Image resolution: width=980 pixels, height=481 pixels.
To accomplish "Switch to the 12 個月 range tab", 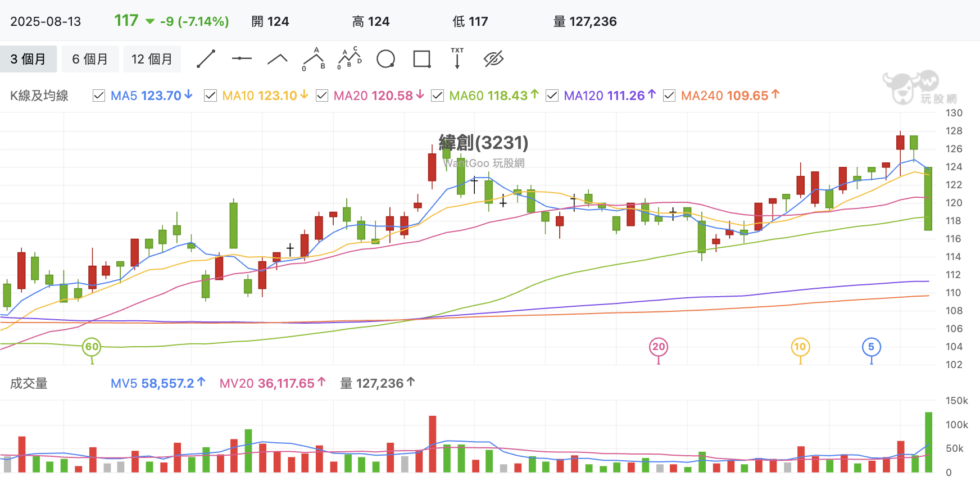I will (152, 59).
